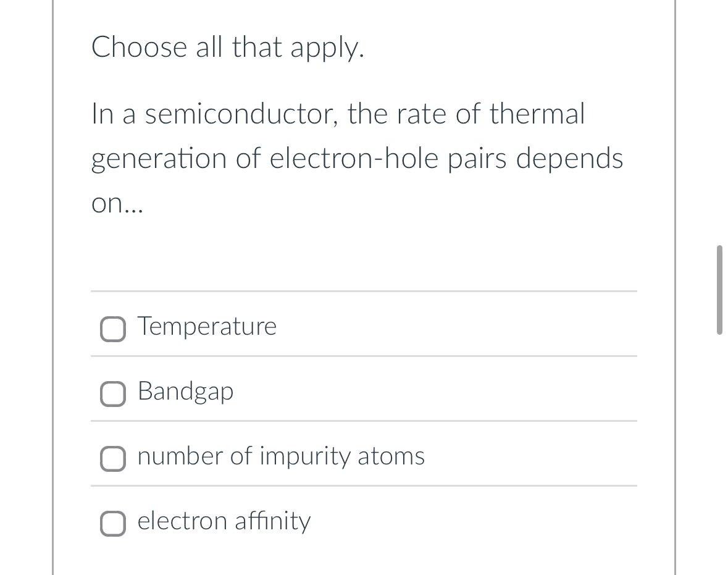The image size is (728, 575).
Task: Toggle the first checkbox in the list
Action: click(x=113, y=329)
